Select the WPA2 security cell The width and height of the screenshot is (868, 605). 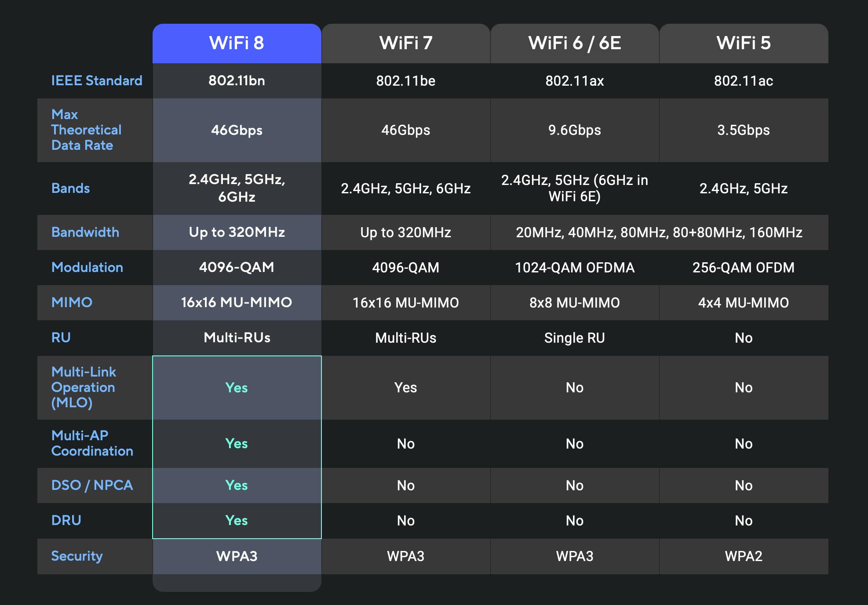click(743, 556)
